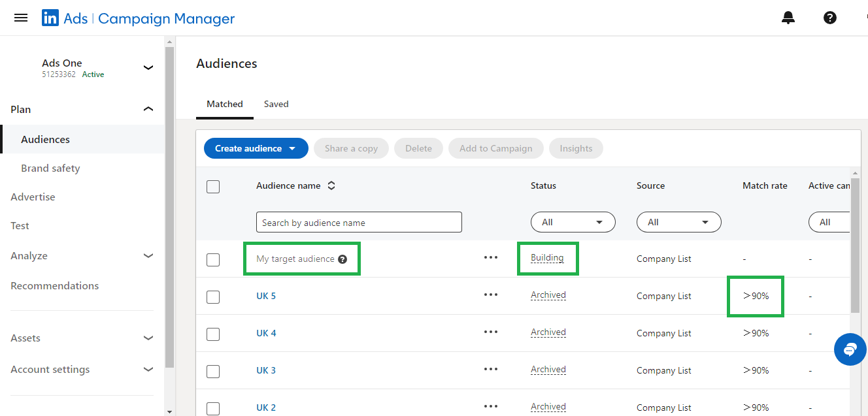Open the UK 4 audience link
The width and height of the screenshot is (868, 416).
click(266, 333)
